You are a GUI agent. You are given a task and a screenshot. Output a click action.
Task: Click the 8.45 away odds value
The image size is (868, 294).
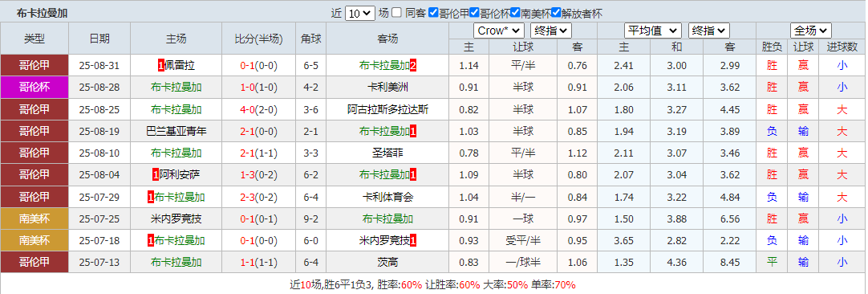coord(730,263)
